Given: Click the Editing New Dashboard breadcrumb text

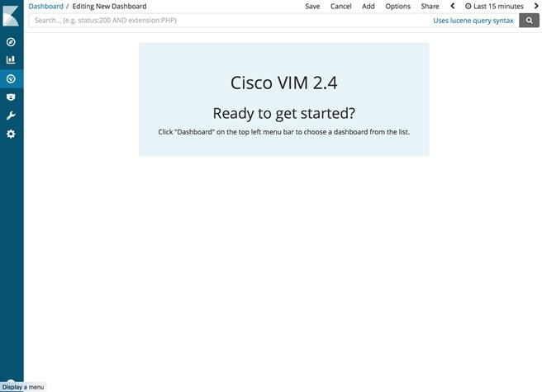Looking at the screenshot, I should [109, 7].
